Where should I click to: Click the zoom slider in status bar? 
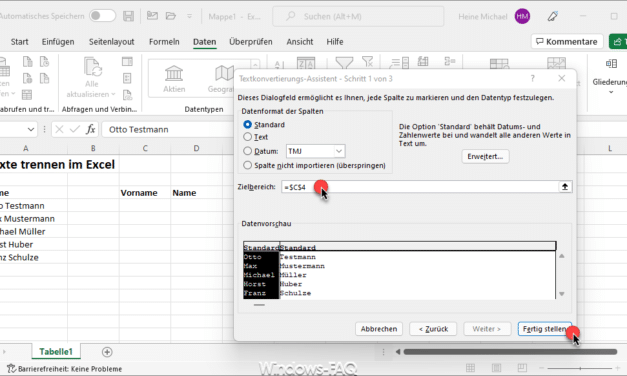click(x=580, y=368)
